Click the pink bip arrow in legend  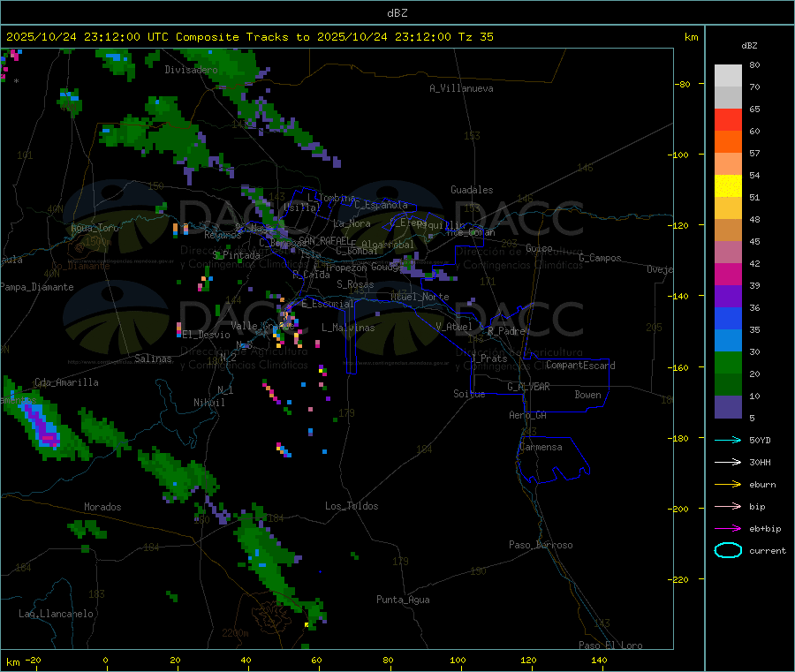[728, 506]
